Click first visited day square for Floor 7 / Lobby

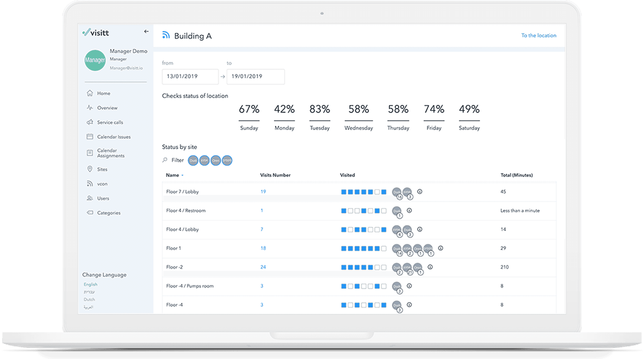(343, 192)
